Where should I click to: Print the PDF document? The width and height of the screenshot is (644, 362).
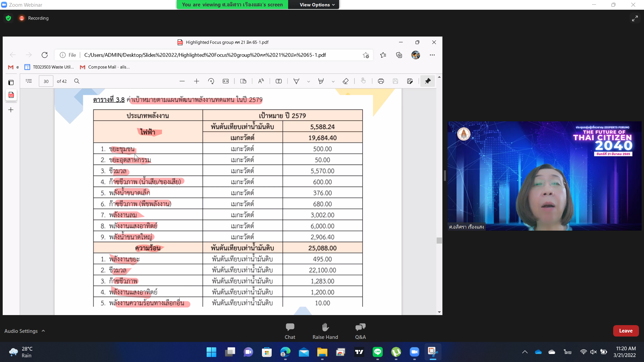pyautogui.click(x=381, y=81)
